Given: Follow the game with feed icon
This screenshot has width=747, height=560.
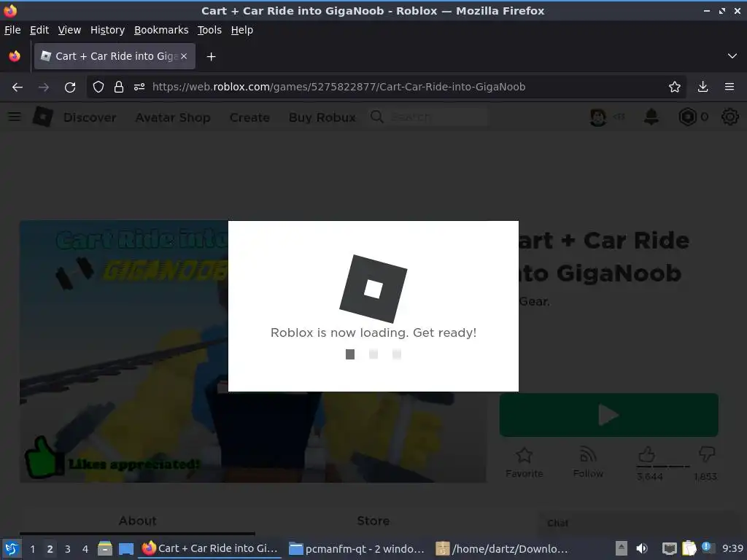Looking at the screenshot, I should pos(588,455).
